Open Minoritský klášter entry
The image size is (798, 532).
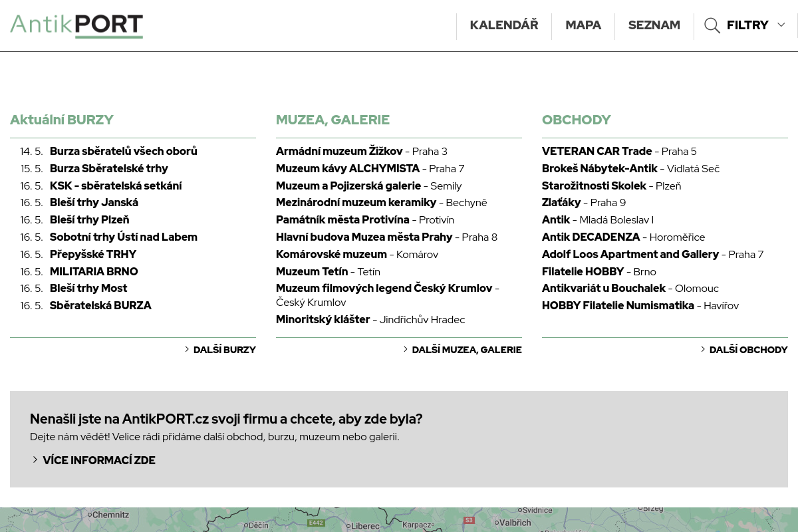click(x=323, y=320)
